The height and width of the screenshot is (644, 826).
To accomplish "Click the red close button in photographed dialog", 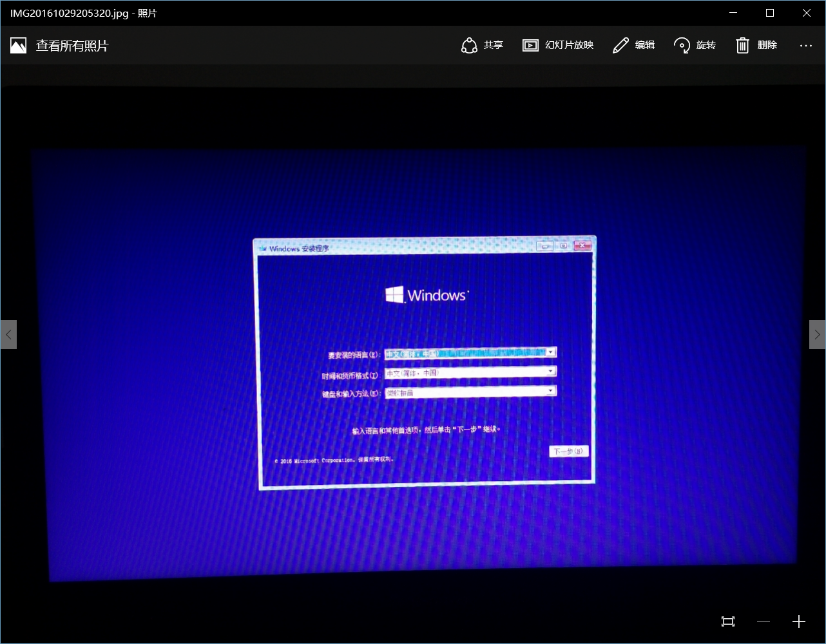I will pos(582,245).
